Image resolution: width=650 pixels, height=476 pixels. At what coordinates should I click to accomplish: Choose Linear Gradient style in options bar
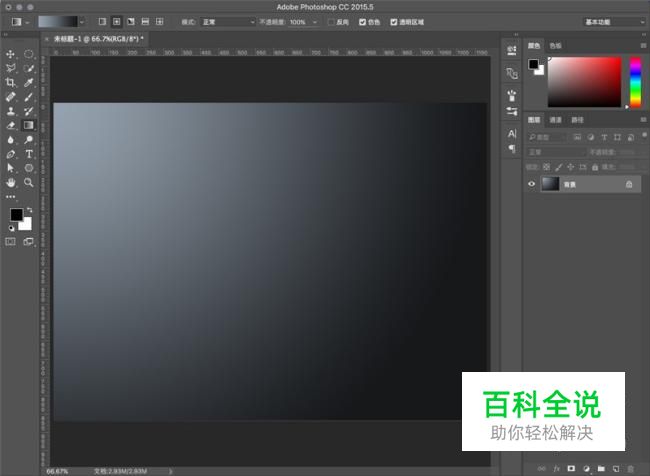tap(102, 22)
